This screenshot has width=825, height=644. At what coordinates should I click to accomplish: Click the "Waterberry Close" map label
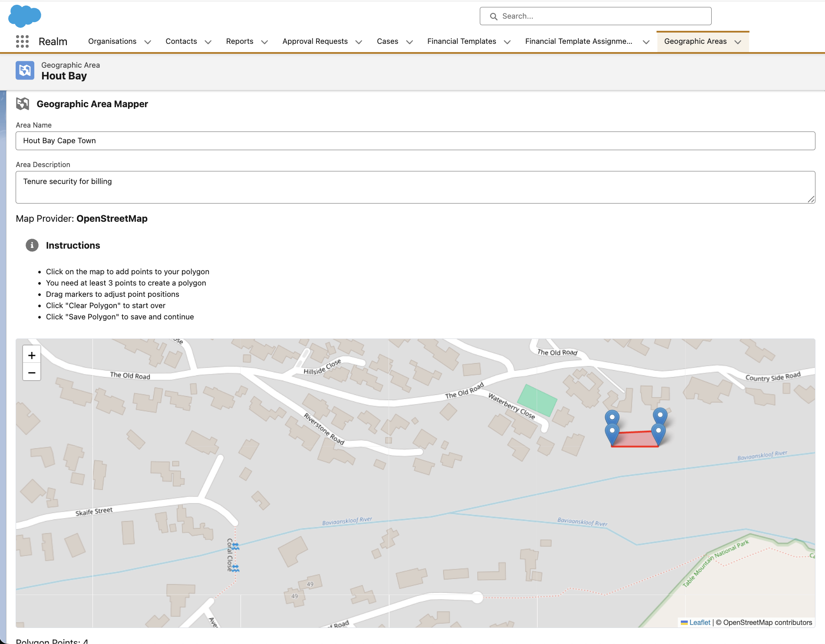[511, 406]
